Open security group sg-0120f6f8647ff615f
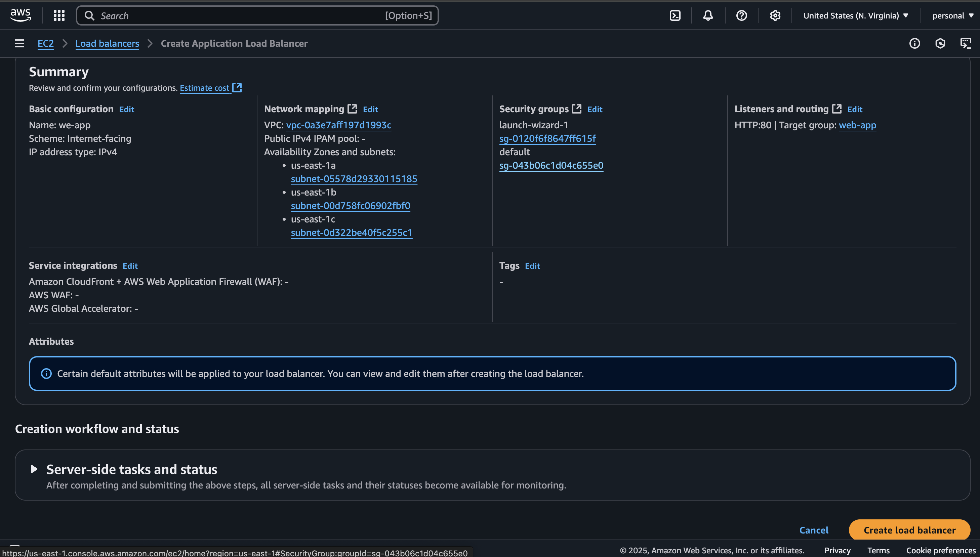The height and width of the screenshot is (557, 980). 547,138
